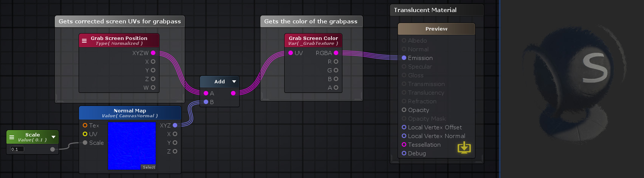
Task: Click the UV input port of Grab Screen Color
Action: pos(291,53)
